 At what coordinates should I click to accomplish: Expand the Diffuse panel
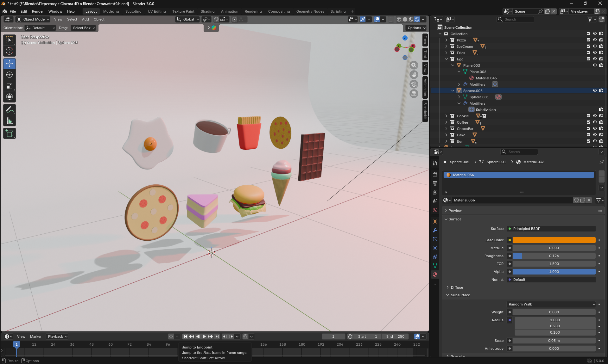[457, 287]
